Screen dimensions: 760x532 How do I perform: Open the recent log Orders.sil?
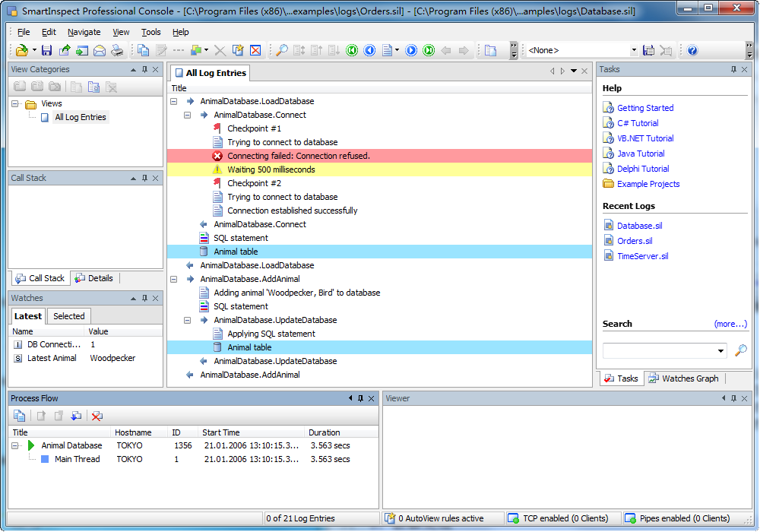tap(635, 241)
